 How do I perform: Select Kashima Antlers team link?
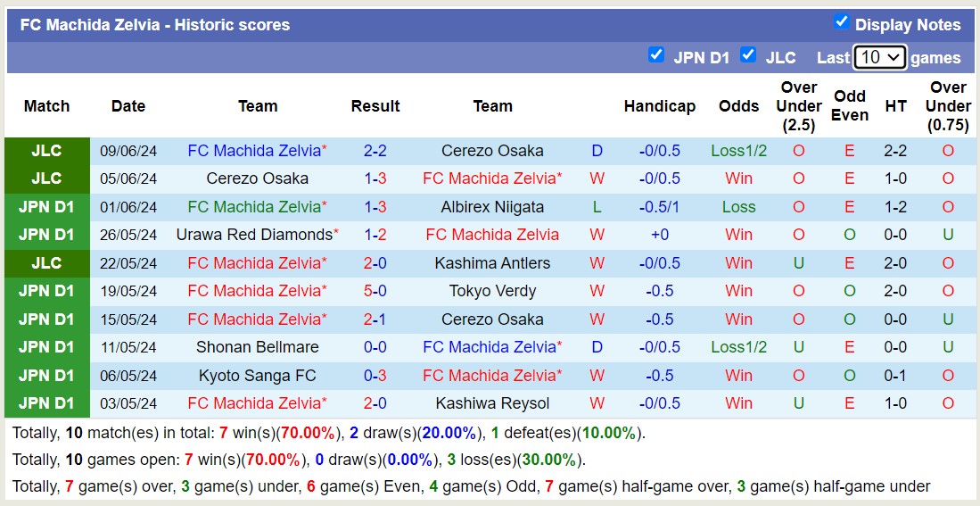pos(492,263)
